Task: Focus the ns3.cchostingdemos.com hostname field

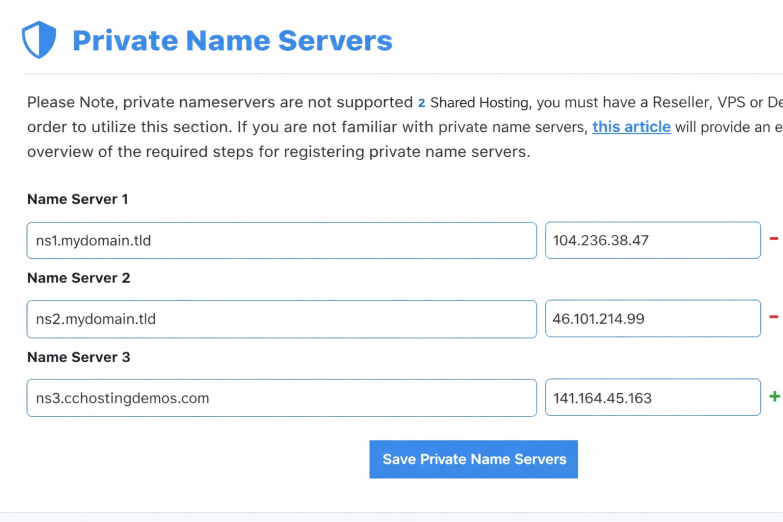Action: 281,397
